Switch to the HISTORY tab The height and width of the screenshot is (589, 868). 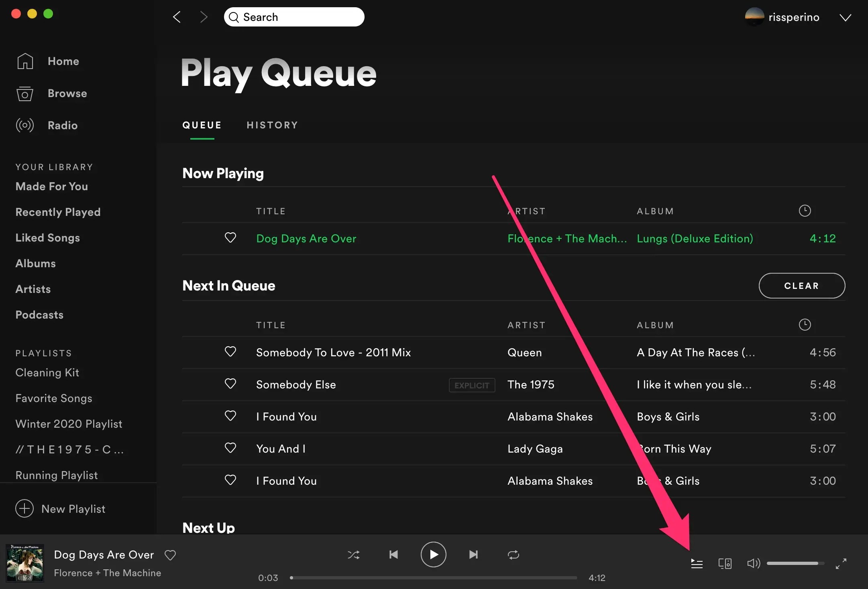click(x=272, y=125)
